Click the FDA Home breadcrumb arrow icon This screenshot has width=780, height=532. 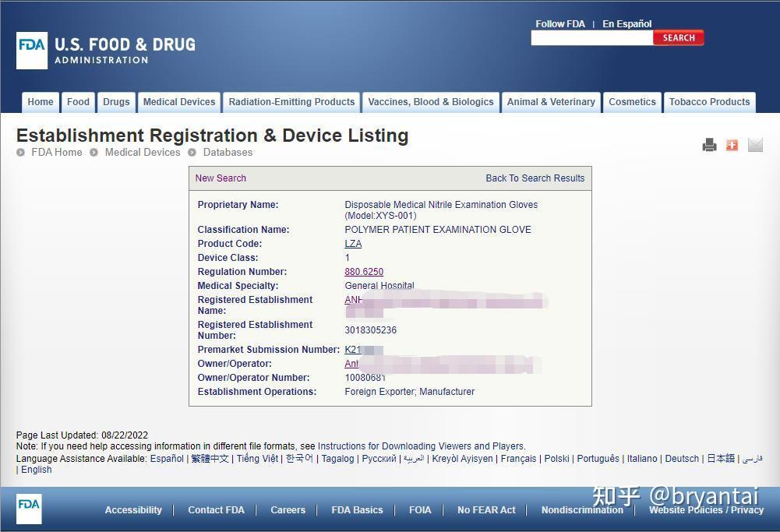(x=20, y=152)
